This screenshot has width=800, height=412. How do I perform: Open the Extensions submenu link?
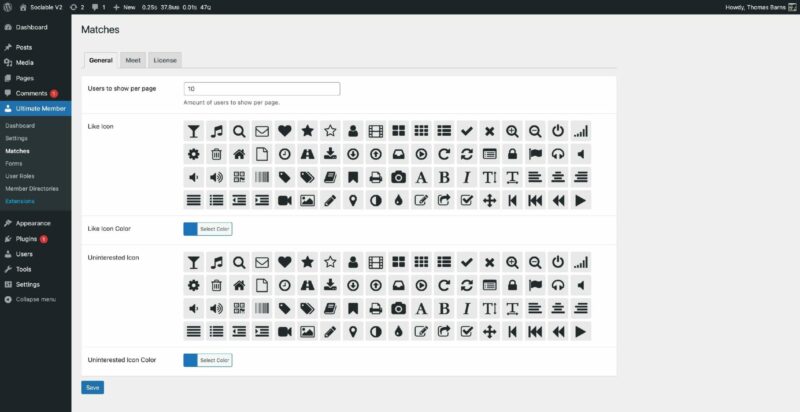[x=20, y=201]
